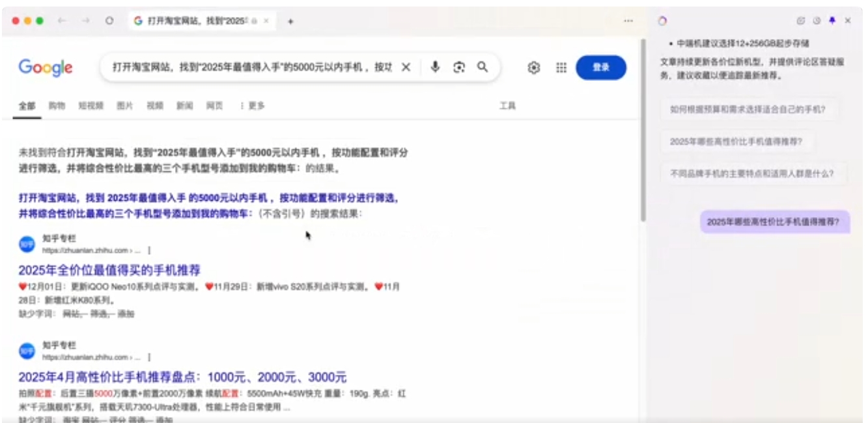
Task: Switch to the 图片 tab
Action: (124, 106)
